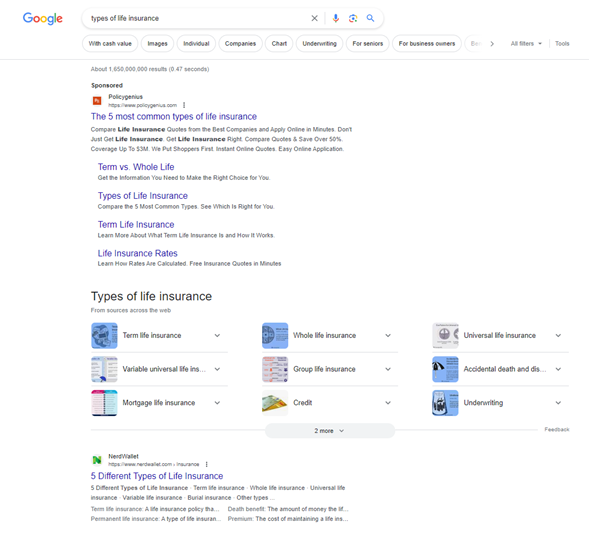Viewport: 589px width, 535px height.
Task: Click the blue magnifier search icon
Action: click(x=370, y=18)
